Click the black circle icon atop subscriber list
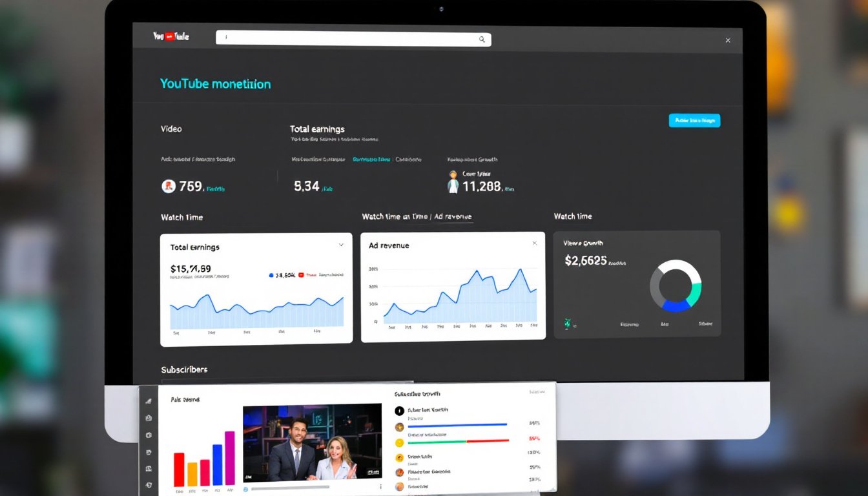 [399, 410]
